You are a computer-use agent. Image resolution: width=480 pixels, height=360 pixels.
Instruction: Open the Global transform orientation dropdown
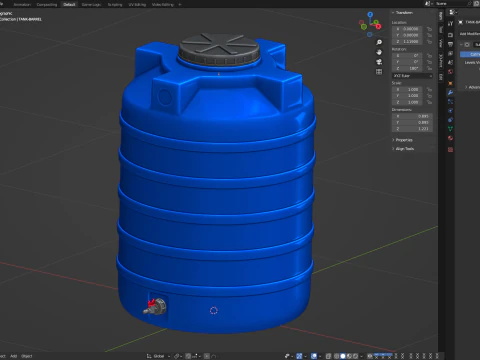[158, 356]
